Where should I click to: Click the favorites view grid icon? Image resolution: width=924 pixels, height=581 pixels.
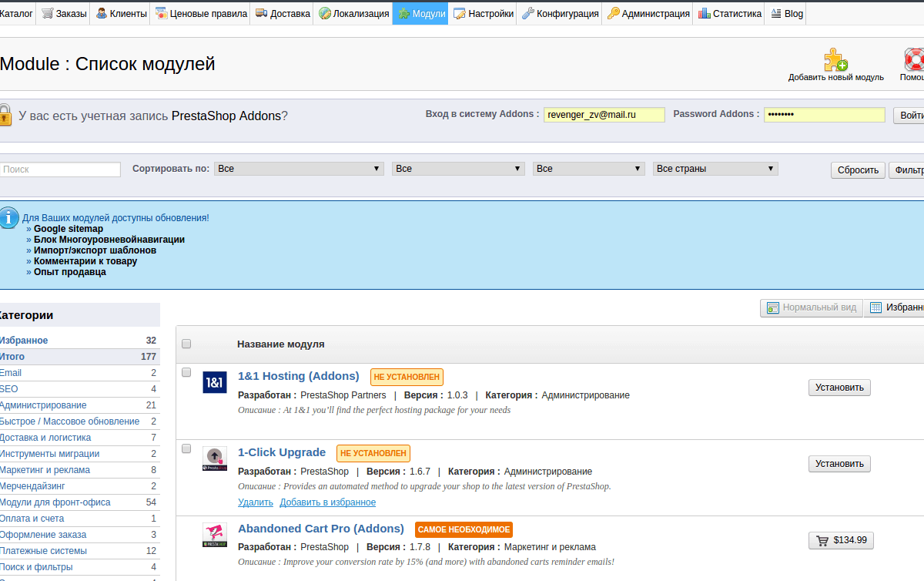875,307
